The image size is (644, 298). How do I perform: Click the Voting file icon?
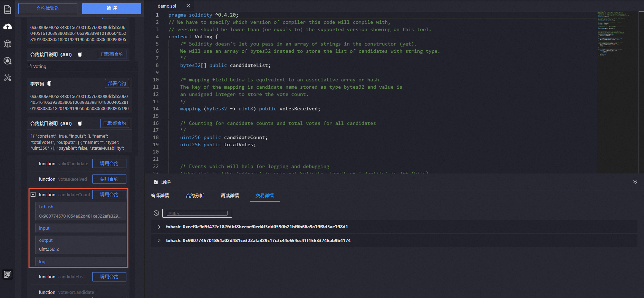[x=30, y=66]
